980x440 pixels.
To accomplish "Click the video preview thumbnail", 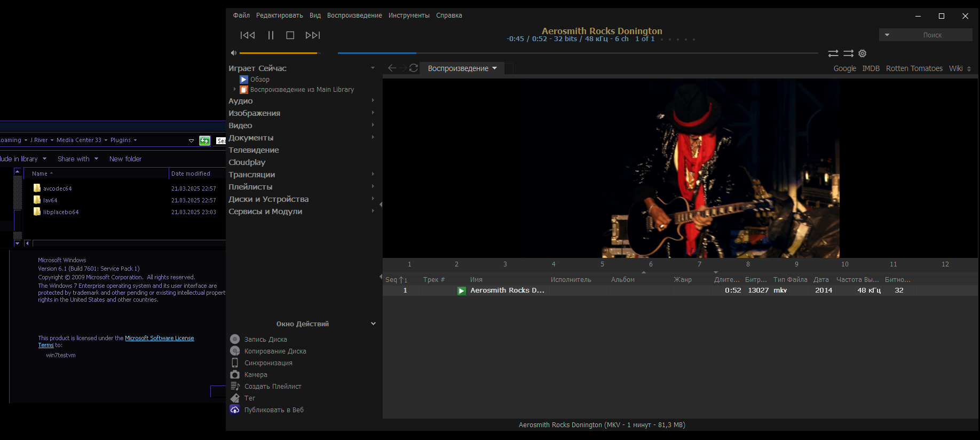I will pyautogui.click(x=680, y=168).
